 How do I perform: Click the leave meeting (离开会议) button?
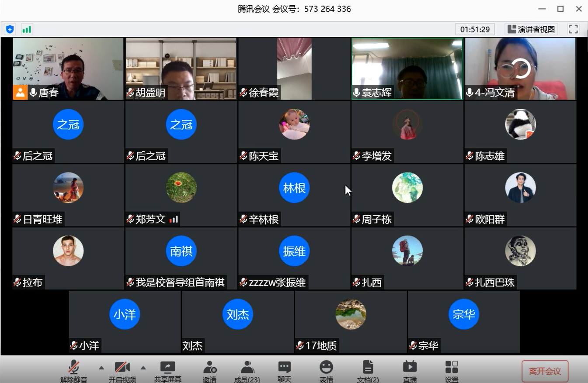tap(545, 371)
